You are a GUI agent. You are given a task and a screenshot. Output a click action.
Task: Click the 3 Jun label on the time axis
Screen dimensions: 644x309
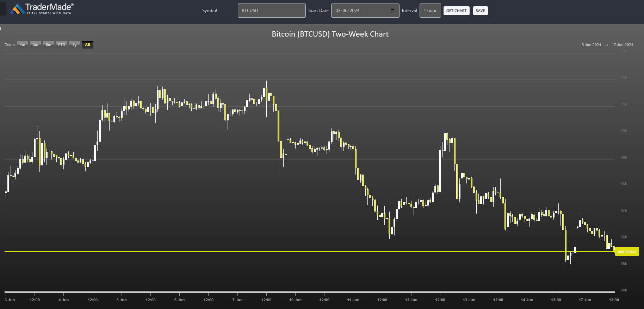10,300
